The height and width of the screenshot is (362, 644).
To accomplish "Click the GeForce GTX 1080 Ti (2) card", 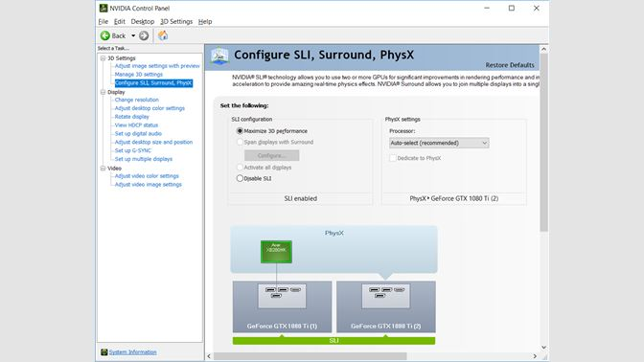I will 386,306.
